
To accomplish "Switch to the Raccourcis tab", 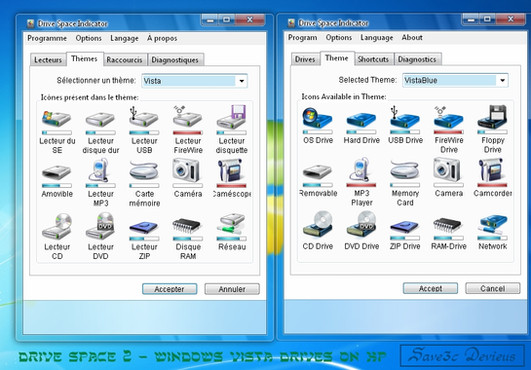I will pyautogui.click(x=124, y=60).
